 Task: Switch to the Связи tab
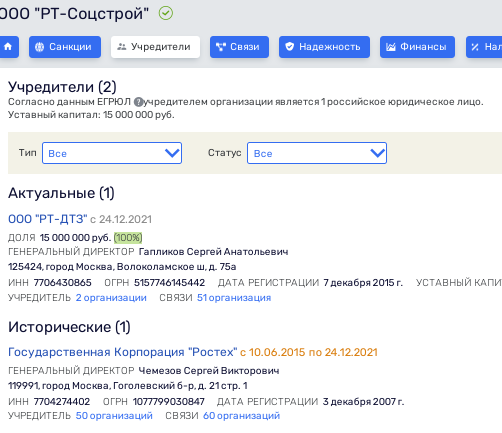pos(239,47)
